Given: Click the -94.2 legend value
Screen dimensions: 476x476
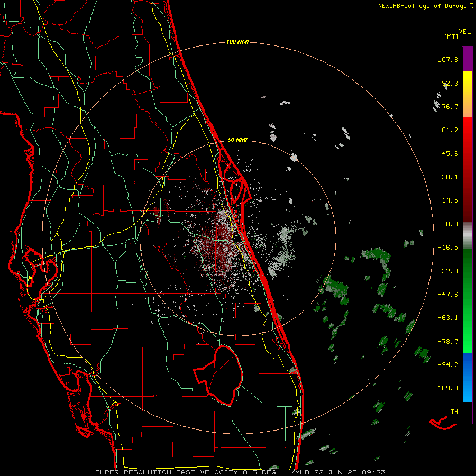Looking at the screenshot, I should tap(448, 364).
